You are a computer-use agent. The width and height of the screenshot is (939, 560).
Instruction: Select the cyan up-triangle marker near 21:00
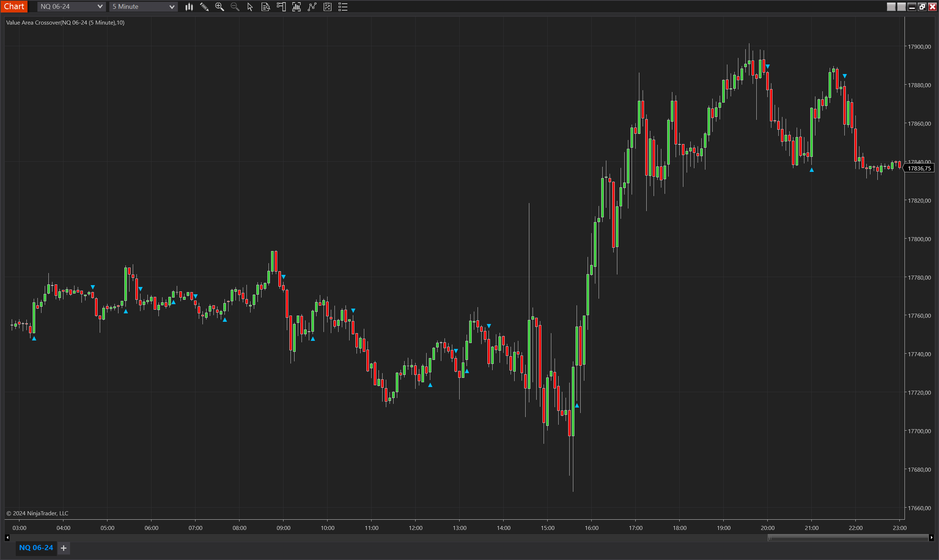(x=811, y=170)
